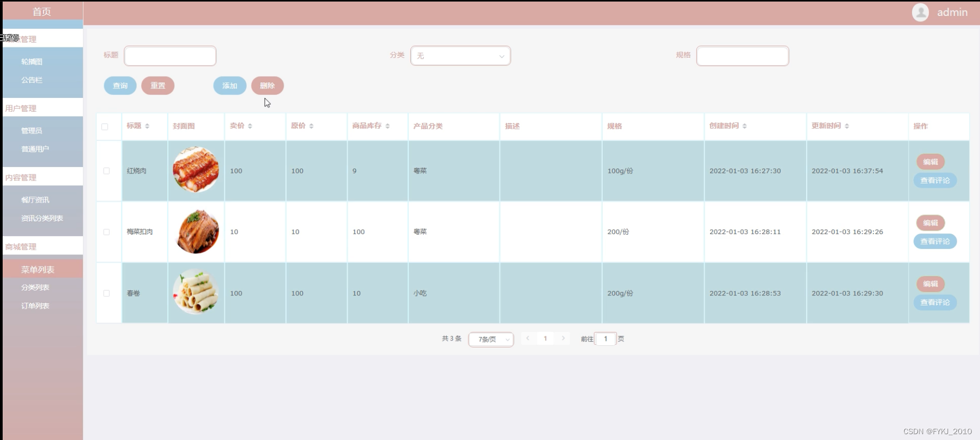Open 普通用户 menu item
Screen dimensions: 980x440
pyautogui.click(x=35, y=150)
